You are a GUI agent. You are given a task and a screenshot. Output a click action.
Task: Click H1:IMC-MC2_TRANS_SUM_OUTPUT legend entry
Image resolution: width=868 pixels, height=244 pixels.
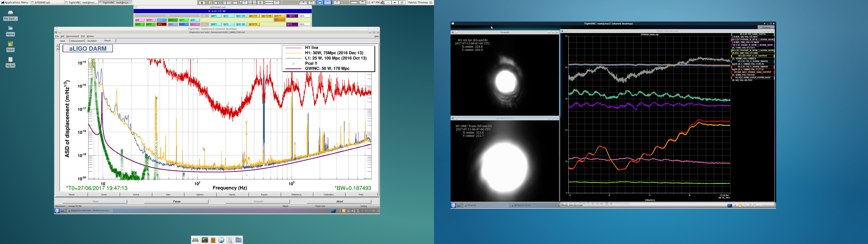752,72
